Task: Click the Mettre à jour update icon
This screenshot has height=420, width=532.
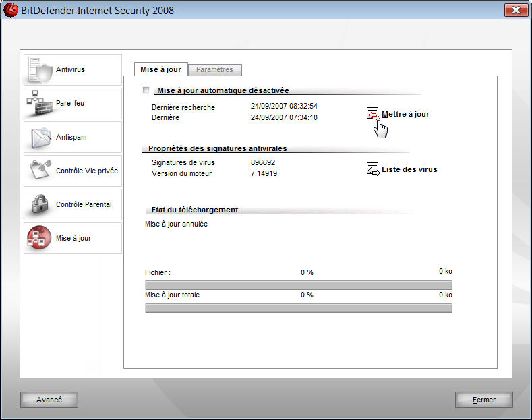Action: click(x=373, y=114)
